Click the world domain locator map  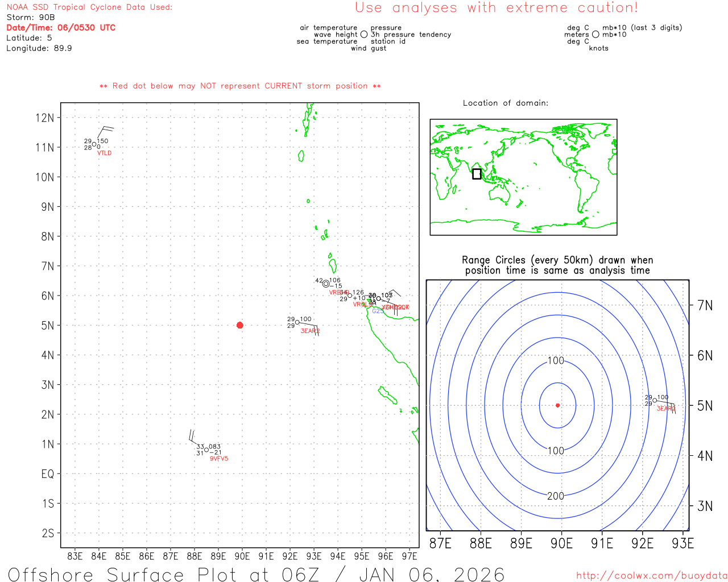click(523, 177)
